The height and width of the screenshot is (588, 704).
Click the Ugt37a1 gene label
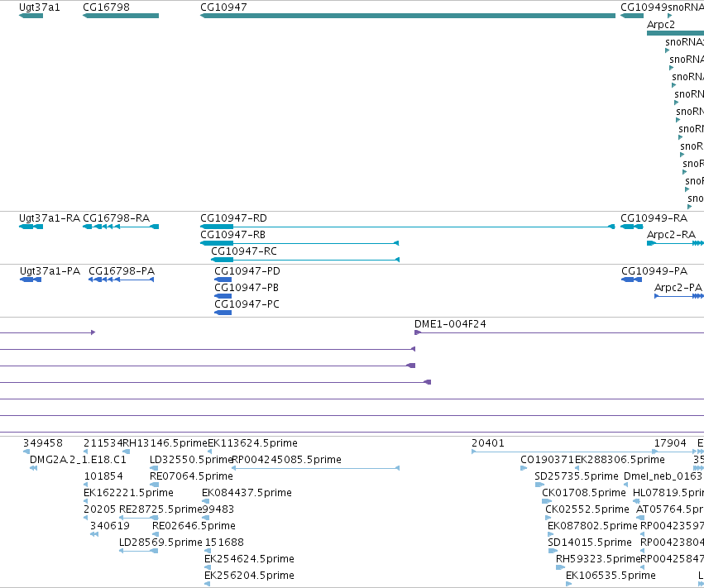[39, 7]
